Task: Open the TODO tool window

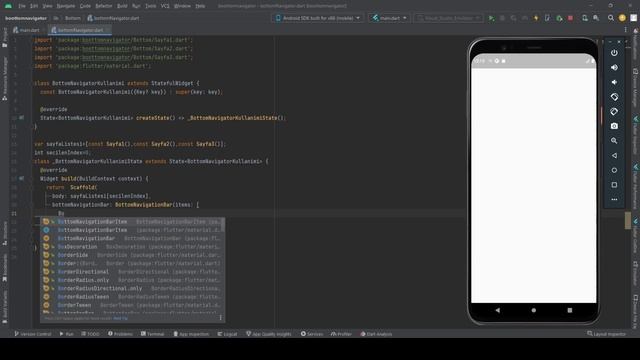Action: (90, 334)
